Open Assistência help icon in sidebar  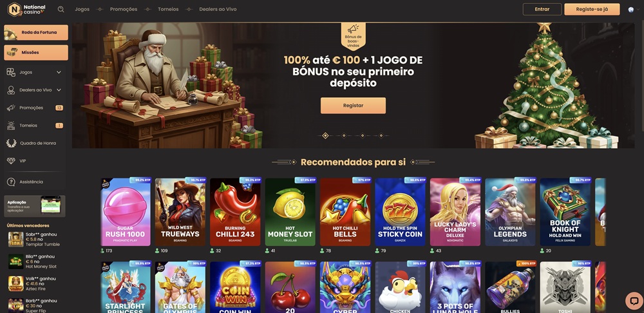click(x=11, y=182)
